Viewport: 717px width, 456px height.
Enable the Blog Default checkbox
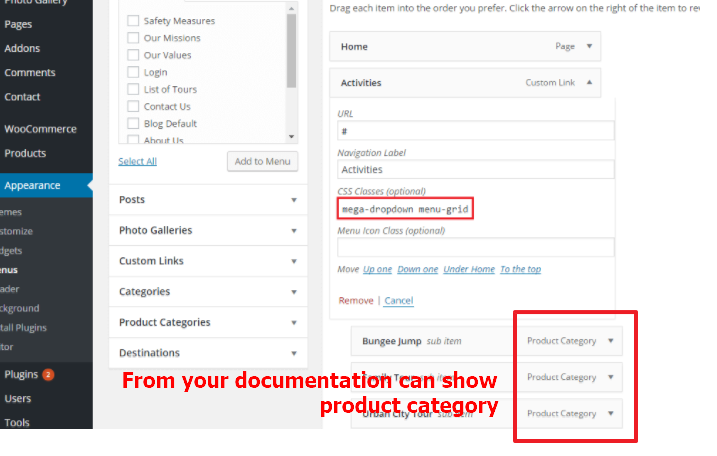tap(133, 123)
